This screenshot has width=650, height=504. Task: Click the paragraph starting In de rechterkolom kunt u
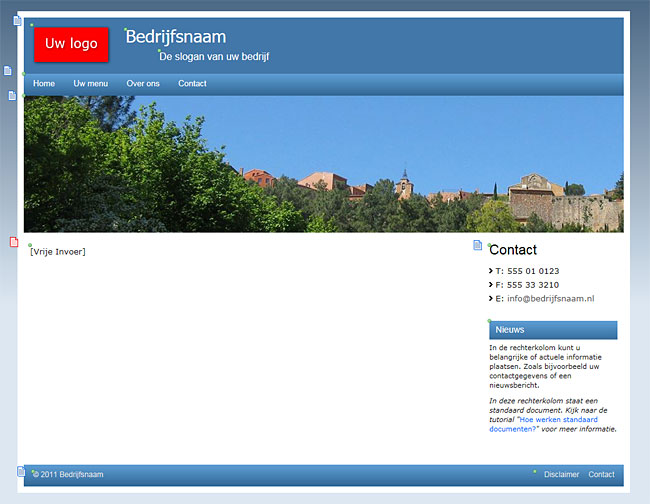point(545,366)
